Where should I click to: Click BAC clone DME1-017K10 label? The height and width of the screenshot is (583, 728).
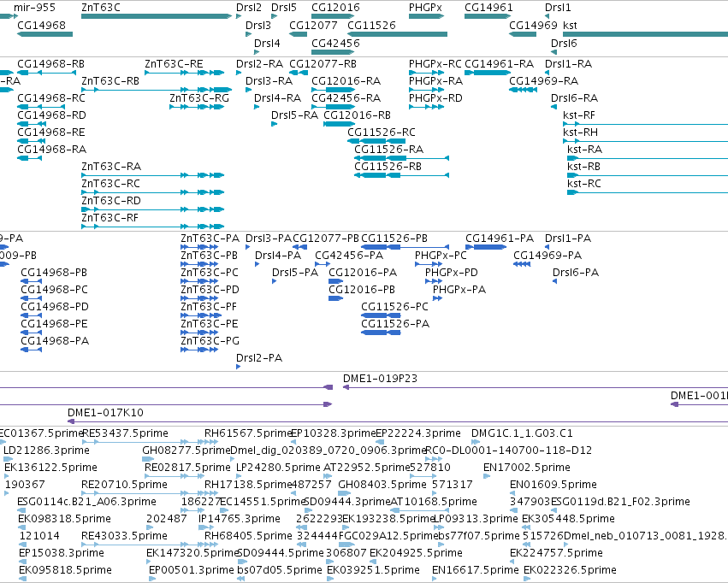pos(105,413)
